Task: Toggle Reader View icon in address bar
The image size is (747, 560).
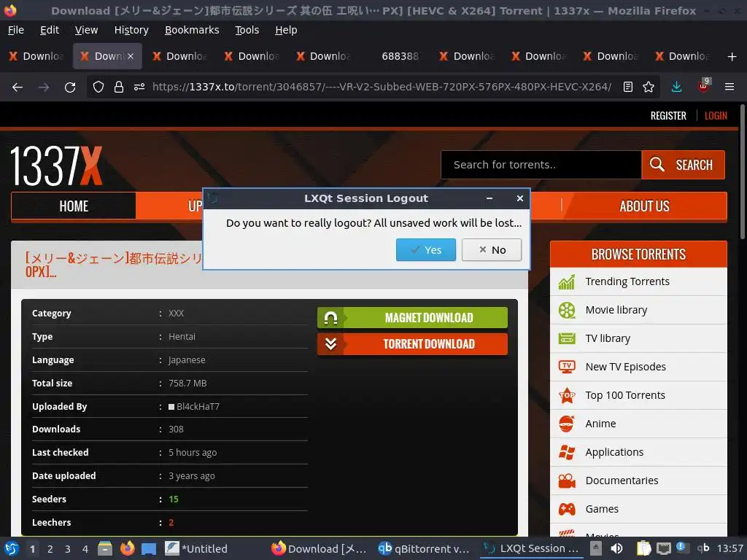Action: click(x=628, y=87)
